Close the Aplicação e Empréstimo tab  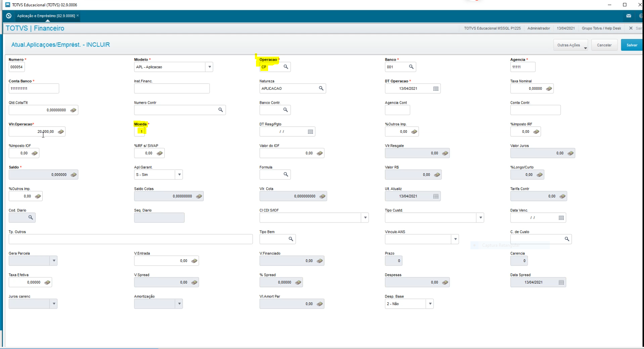pyautogui.click(x=78, y=15)
